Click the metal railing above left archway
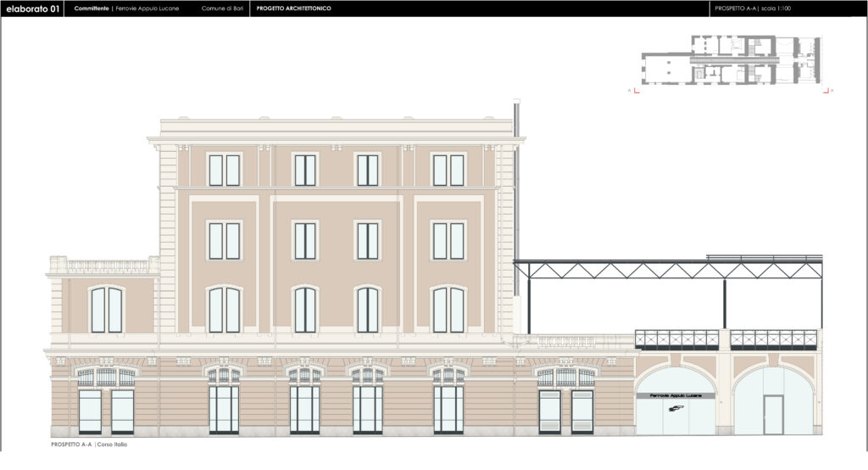 [676, 339]
